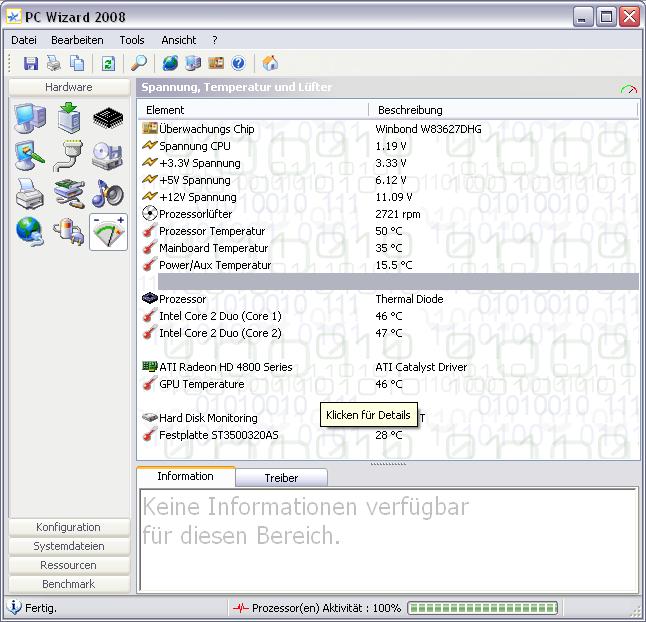
Task: Switch to the Treiber tab
Action: point(281,478)
